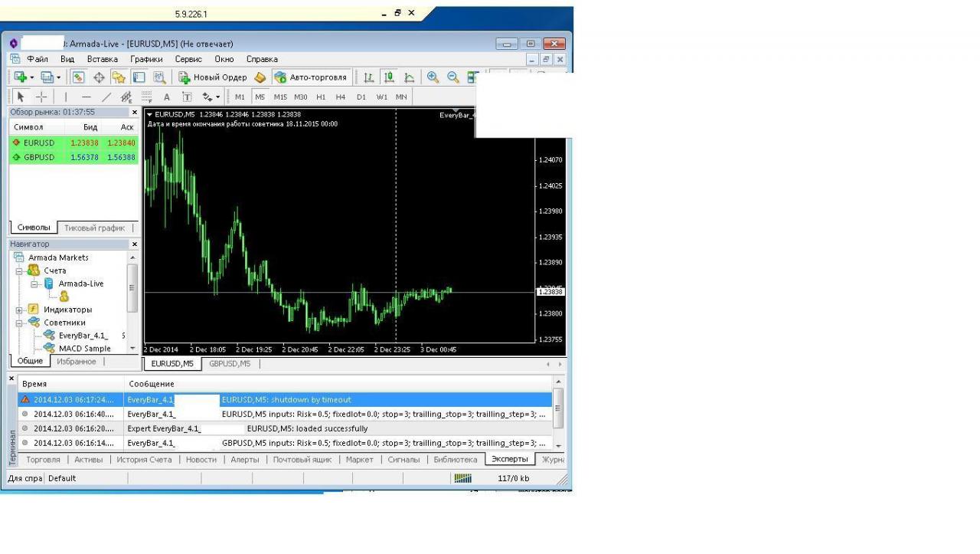Screen dimensions: 980x554
Task: Switch chart to bar chart icon
Action: coord(369,77)
